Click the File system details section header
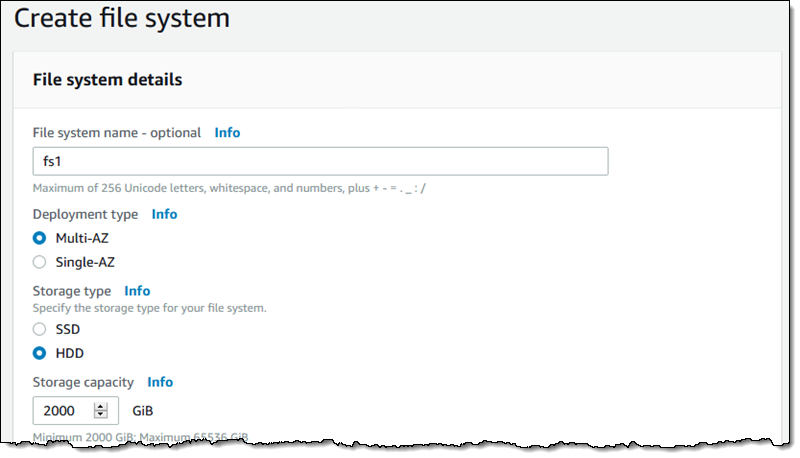The width and height of the screenshot is (800, 458). tap(108, 79)
